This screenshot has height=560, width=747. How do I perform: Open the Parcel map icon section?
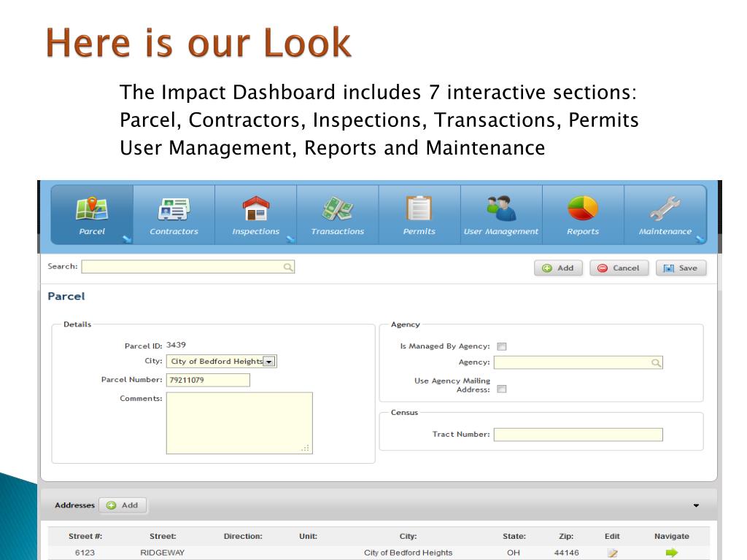[x=91, y=209]
